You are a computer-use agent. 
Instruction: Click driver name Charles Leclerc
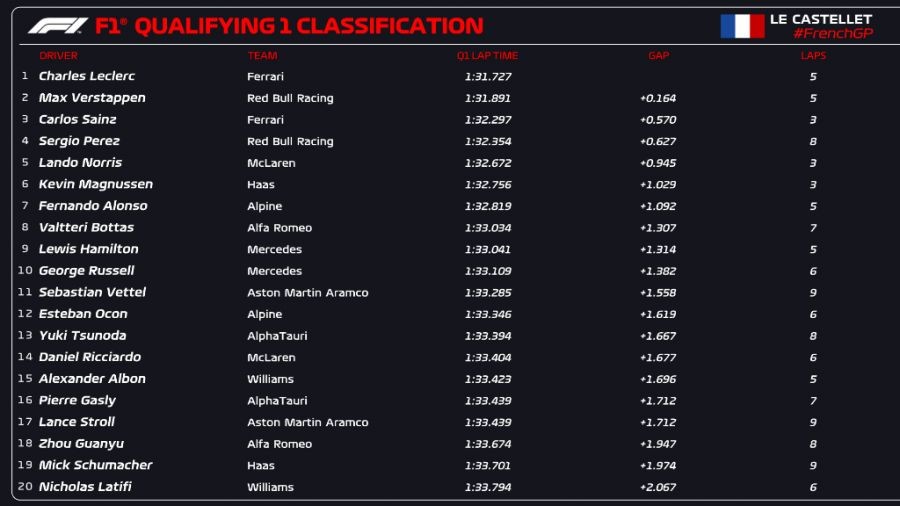87,76
